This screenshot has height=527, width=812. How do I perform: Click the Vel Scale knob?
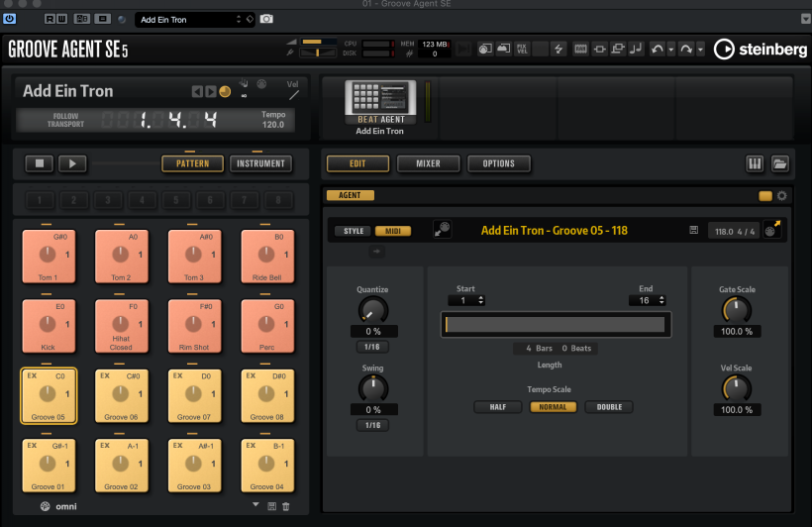(x=737, y=388)
